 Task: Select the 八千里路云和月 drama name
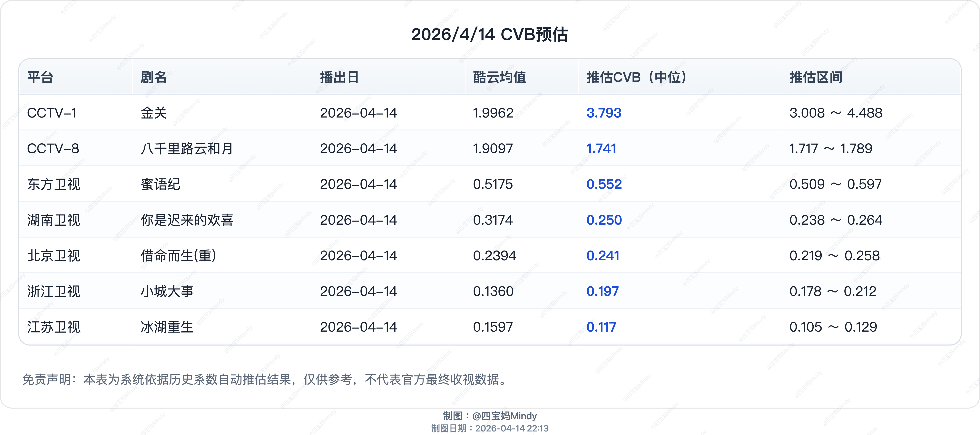[x=186, y=149]
